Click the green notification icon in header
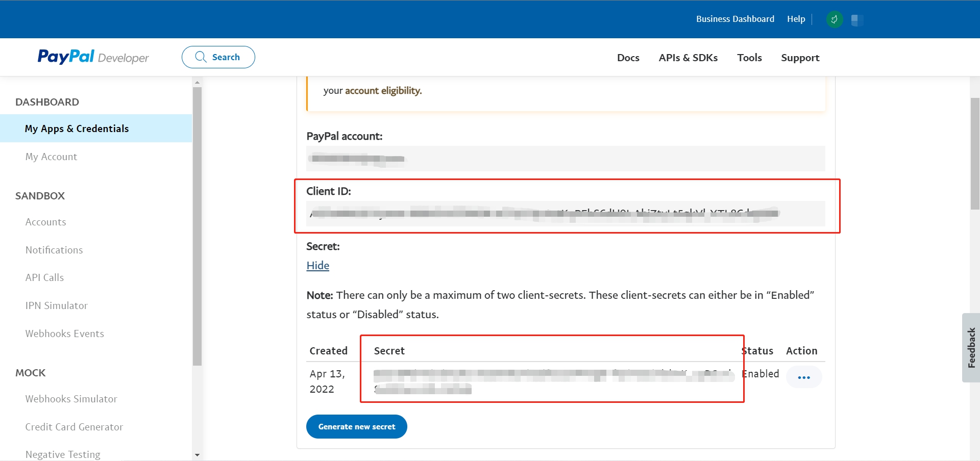The width and height of the screenshot is (980, 461). coord(835,19)
